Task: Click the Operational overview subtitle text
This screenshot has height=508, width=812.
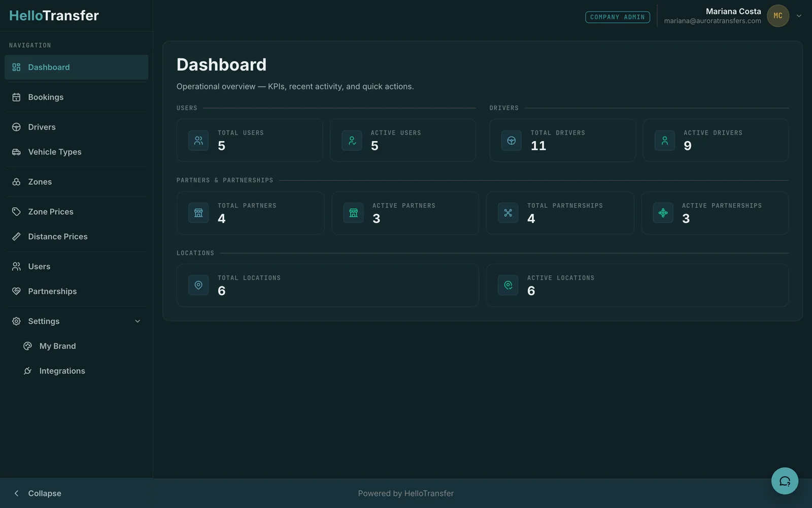Action: 295,87
